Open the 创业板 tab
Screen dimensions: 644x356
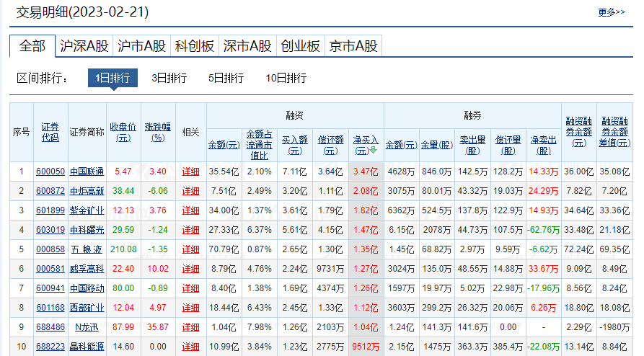(x=300, y=46)
